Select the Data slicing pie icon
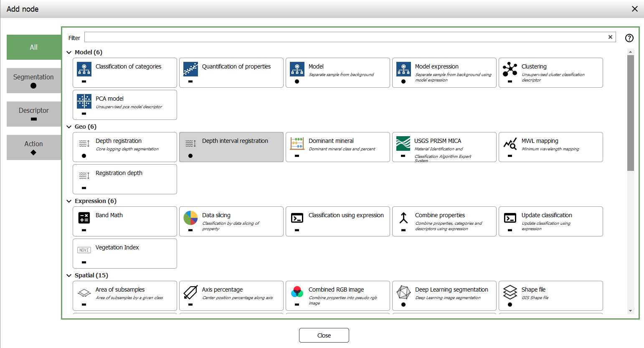 (x=190, y=218)
